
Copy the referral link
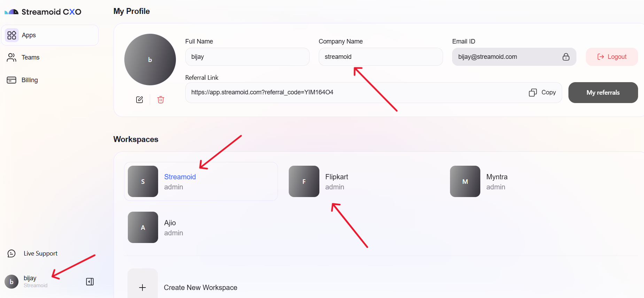tap(542, 92)
